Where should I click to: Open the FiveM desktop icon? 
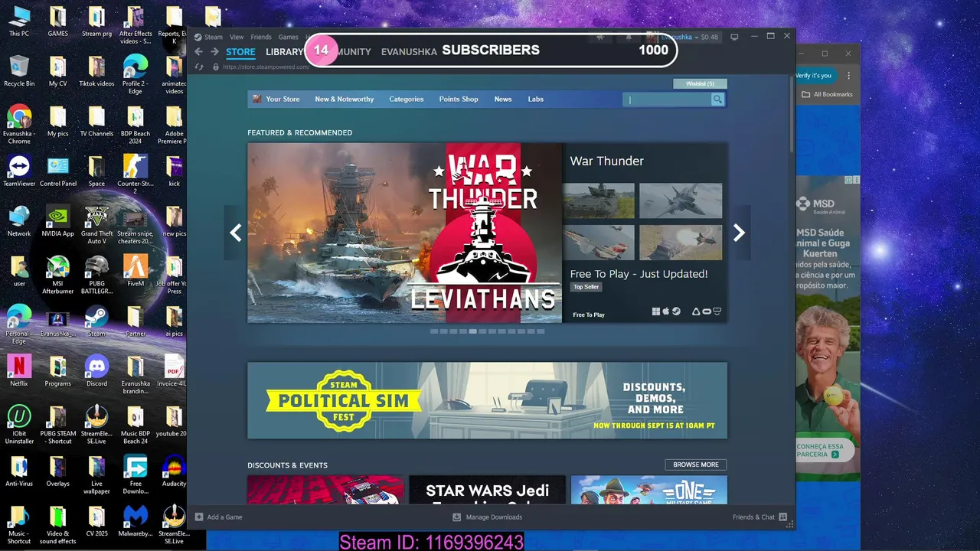136,270
